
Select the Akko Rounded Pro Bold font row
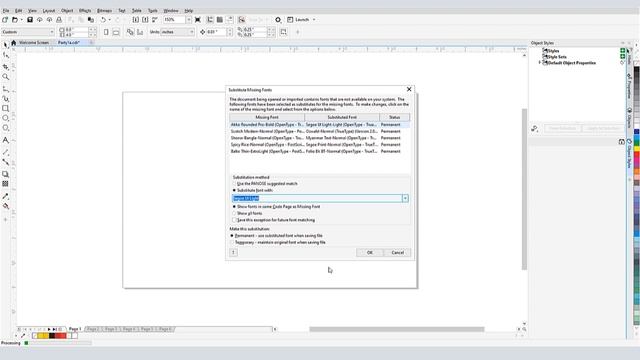(320, 125)
